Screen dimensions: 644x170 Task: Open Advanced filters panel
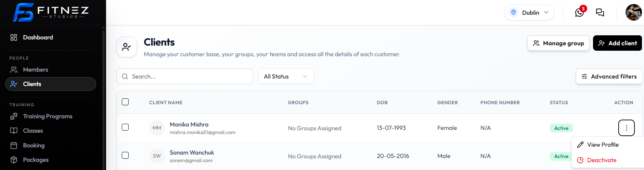point(609,76)
